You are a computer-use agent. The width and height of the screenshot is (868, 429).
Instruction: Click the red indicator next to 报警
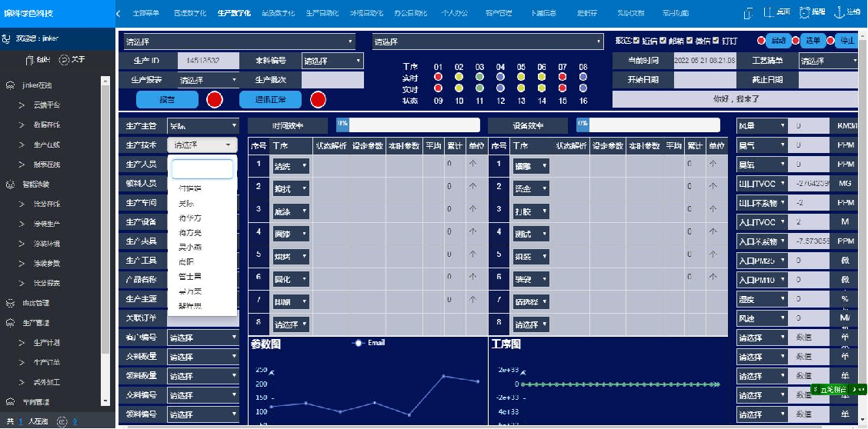coord(214,100)
